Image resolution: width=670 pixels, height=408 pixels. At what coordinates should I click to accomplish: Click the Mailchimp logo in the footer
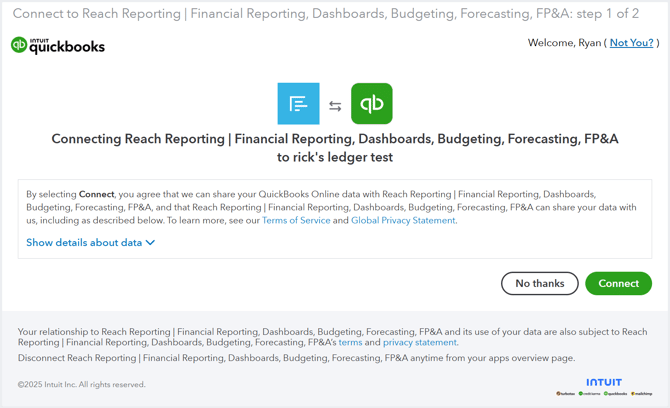(x=643, y=394)
